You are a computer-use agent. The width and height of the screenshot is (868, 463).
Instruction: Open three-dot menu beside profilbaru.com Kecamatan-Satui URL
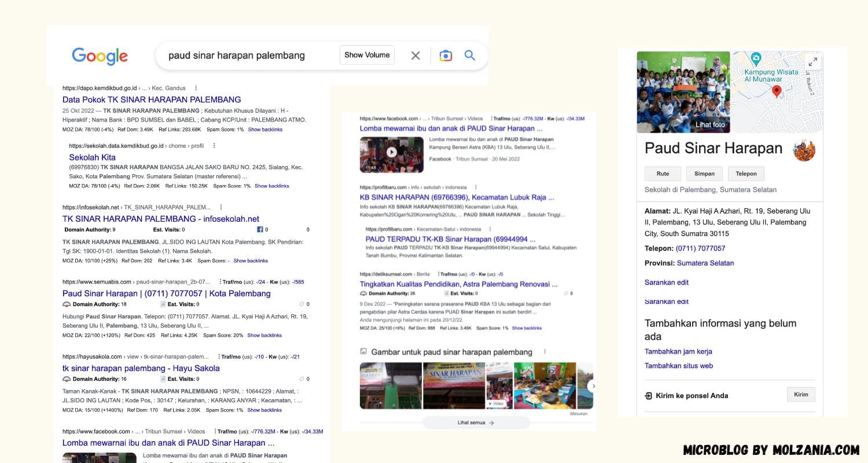(x=491, y=229)
